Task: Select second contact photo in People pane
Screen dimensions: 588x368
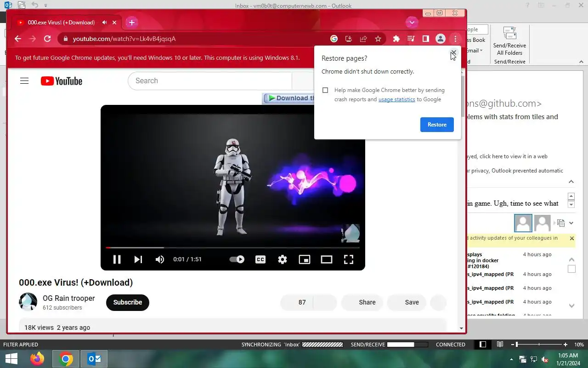Action: point(543,223)
